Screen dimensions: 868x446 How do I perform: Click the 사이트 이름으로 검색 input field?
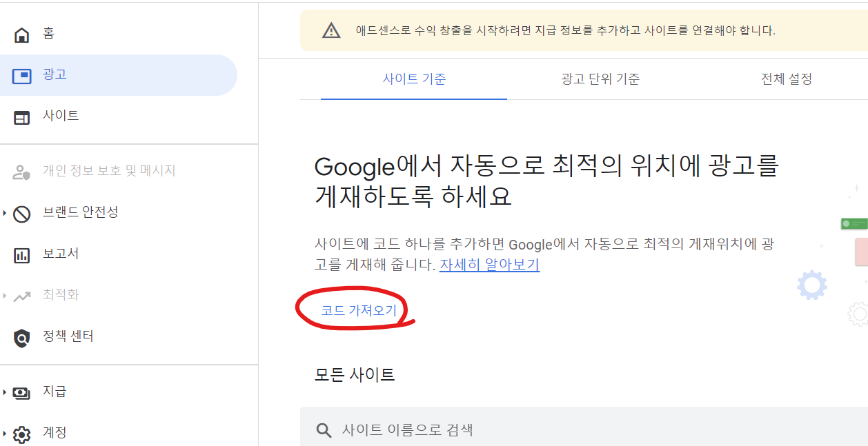click(x=584, y=427)
